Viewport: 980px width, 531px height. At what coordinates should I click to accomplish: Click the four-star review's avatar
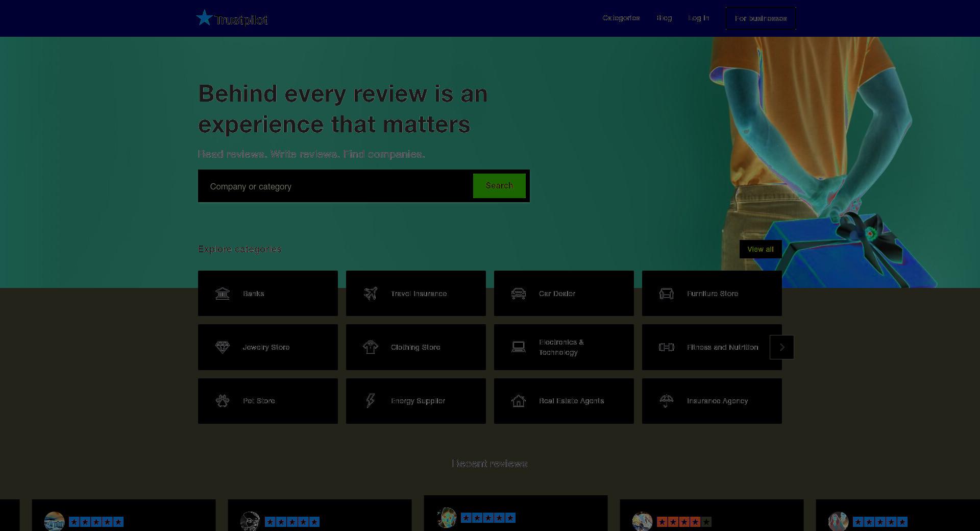[643, 521]
